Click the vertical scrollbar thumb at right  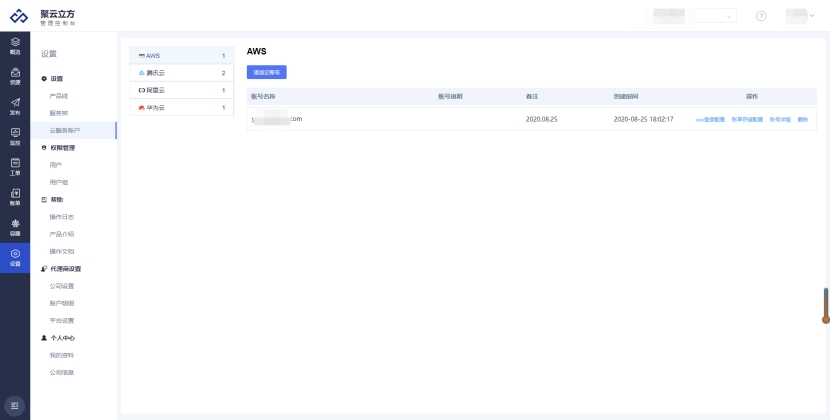point(825,306)
